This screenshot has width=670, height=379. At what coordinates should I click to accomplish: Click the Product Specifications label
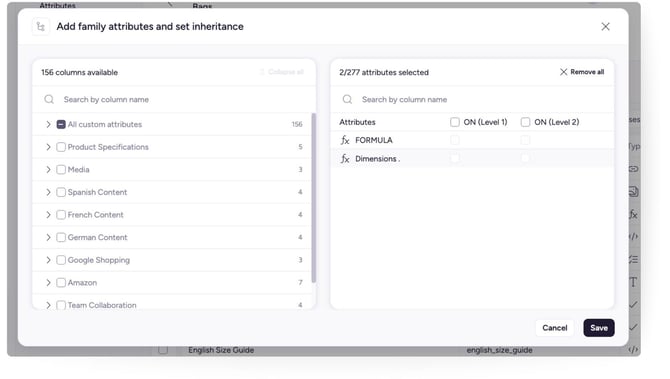pyautogui.click(x=108, y=147)
